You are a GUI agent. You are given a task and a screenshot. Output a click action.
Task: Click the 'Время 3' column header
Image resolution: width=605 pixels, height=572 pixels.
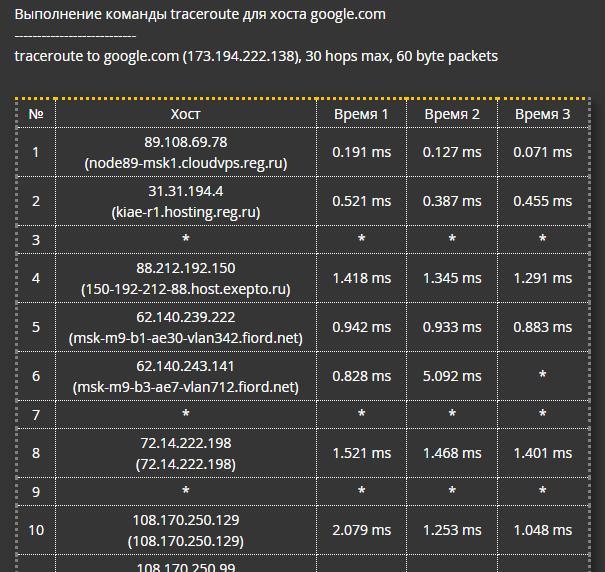click(x=542, y=114)
